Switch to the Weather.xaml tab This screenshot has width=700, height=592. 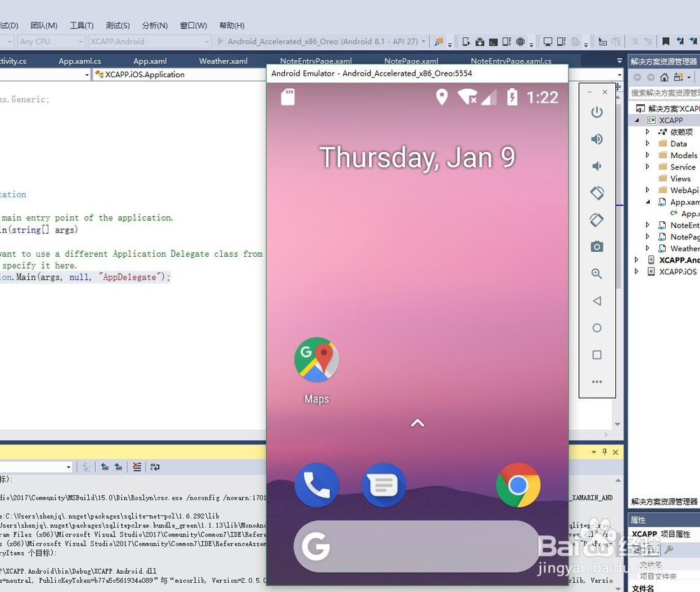(223, 61)
